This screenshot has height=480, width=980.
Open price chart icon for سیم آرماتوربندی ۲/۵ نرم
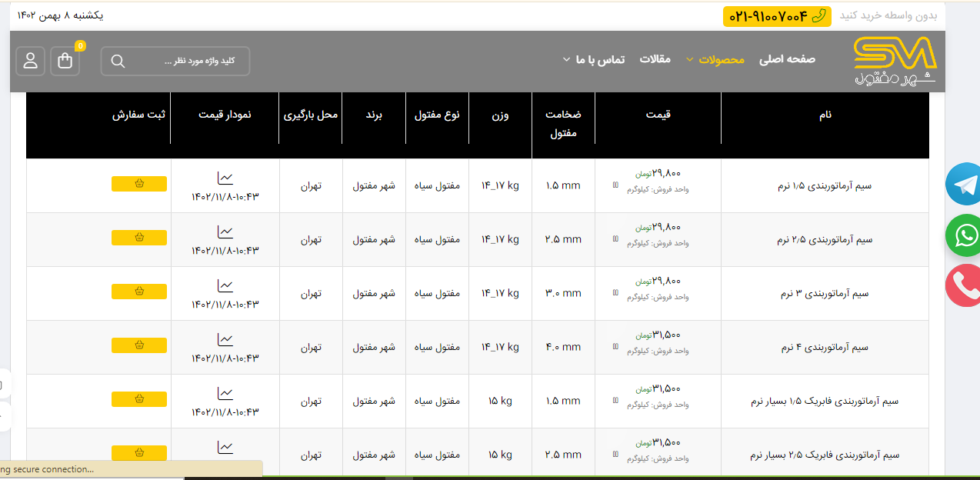[x=225, y=232]
